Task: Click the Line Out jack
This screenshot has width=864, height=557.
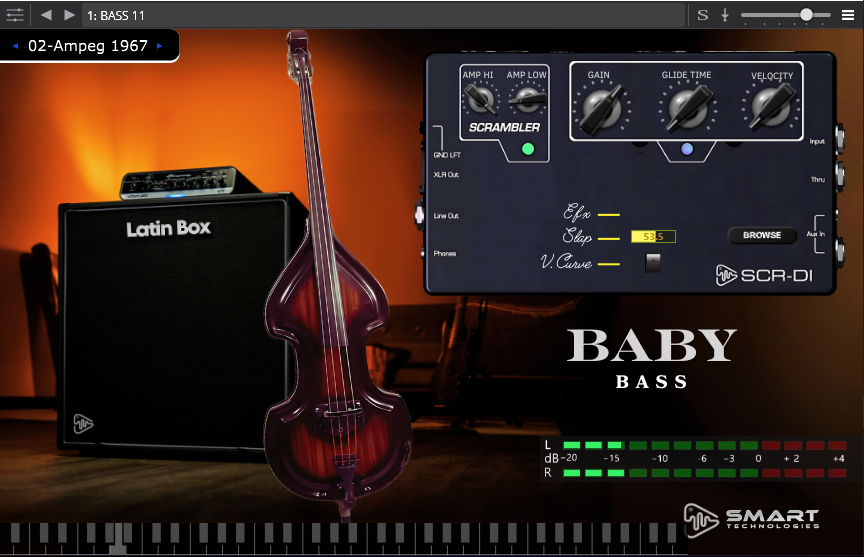Action: point(419,214)
